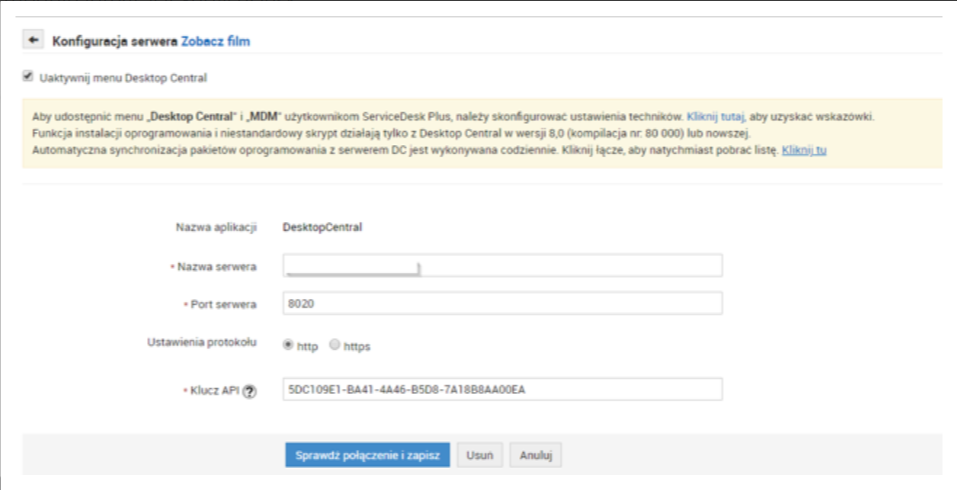
Task: Open the Zobacz film link
Action: (215, 41)
